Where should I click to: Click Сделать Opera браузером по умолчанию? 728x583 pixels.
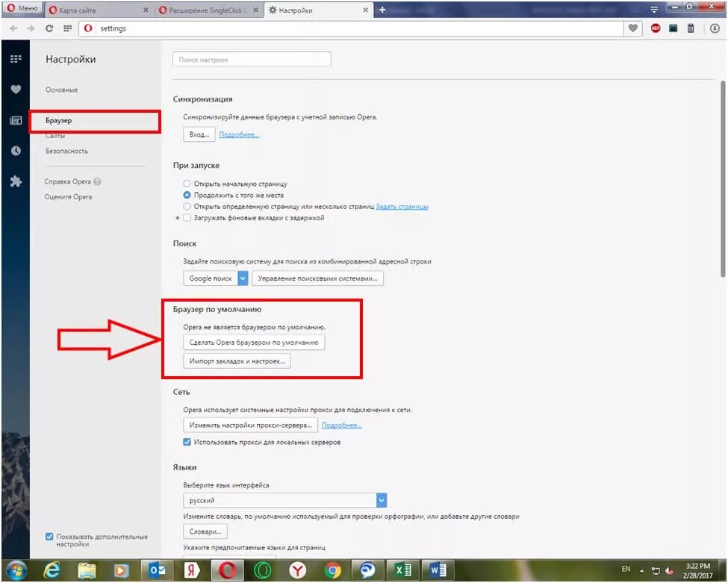pyautogui.click(x=254, y=343)
